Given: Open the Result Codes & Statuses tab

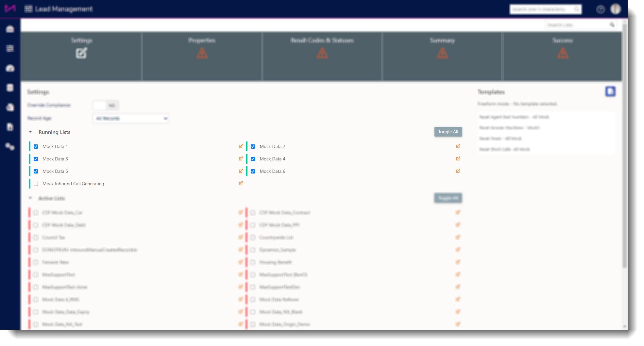Looking at the screenshot, I should tap(322, 56).
